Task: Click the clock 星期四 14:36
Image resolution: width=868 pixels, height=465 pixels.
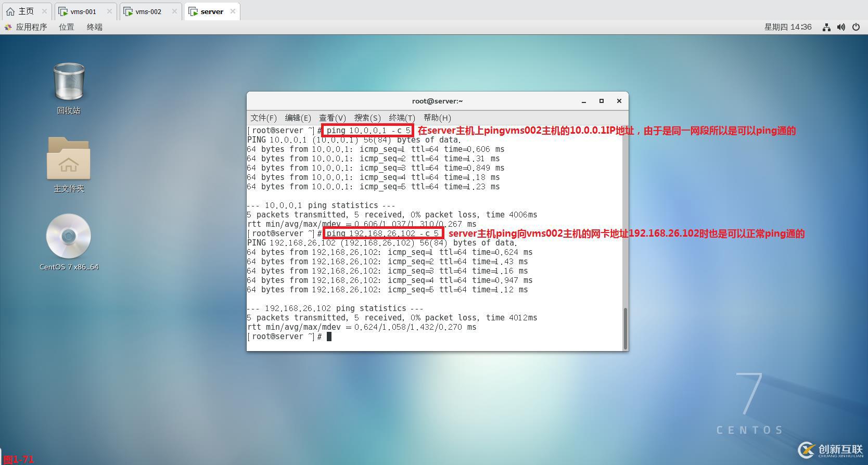Action: pyautogui.click(x=788, y=27)
